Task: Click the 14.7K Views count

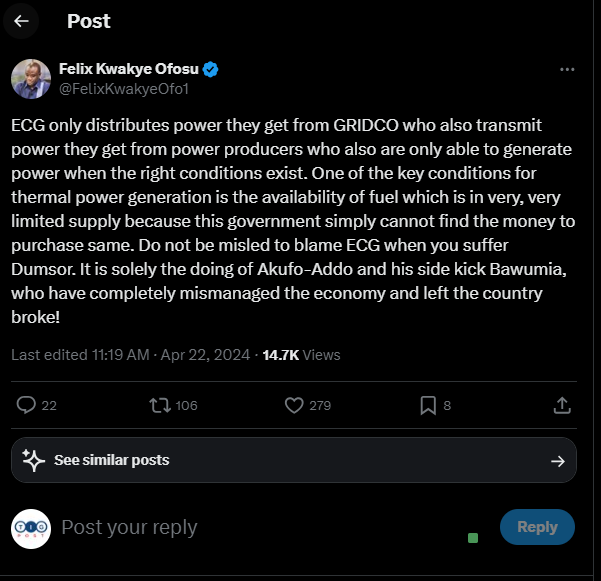Action: [301, 354]
